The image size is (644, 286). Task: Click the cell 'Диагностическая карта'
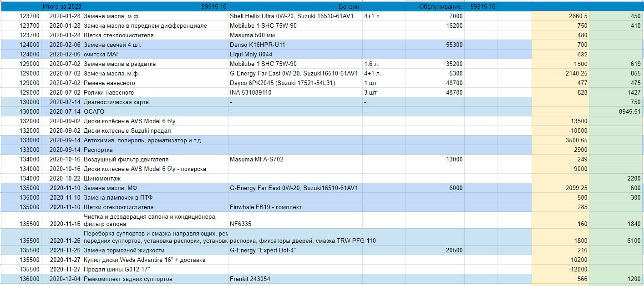(155, 102)
